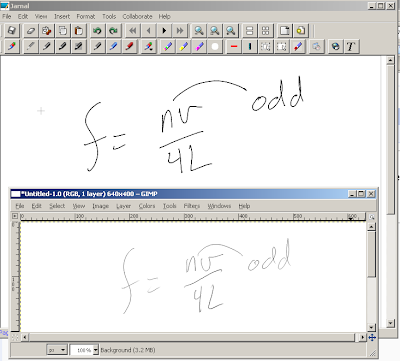Click the 'Background (3.2 MB)' status text
This screenshot has width=400, height=361.
[x=128, y=350]
